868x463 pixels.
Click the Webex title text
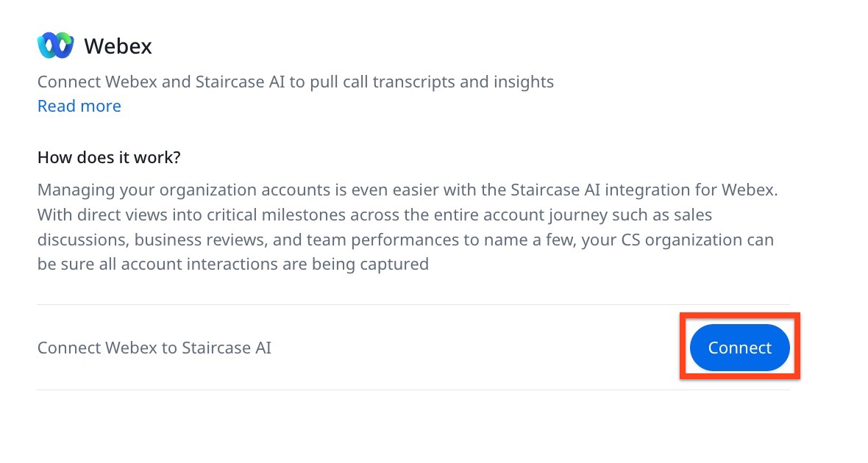(x=118, y=46)
